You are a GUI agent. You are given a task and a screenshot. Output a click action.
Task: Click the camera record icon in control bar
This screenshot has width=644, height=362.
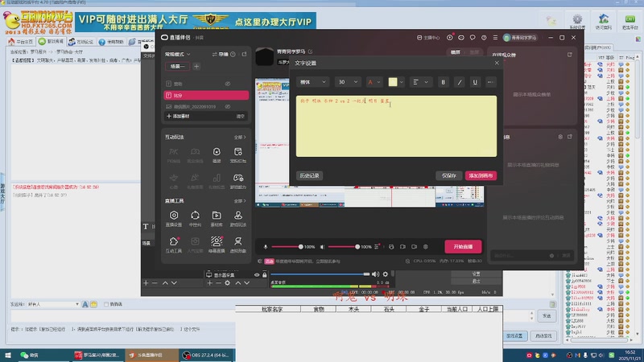pyautogui.click(x=414, y=247)
